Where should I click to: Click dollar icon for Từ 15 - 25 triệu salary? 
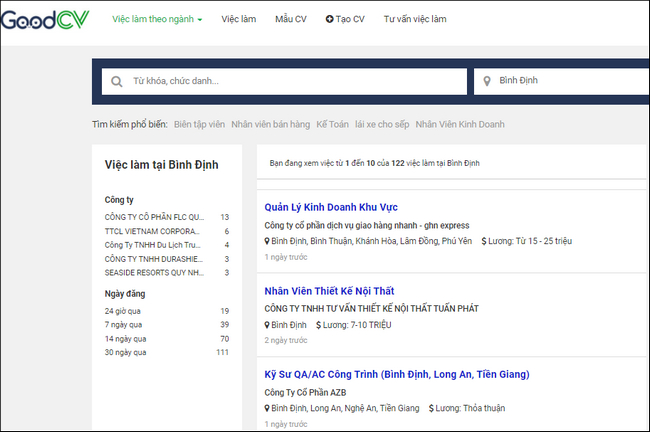click(x=484, y=241)
